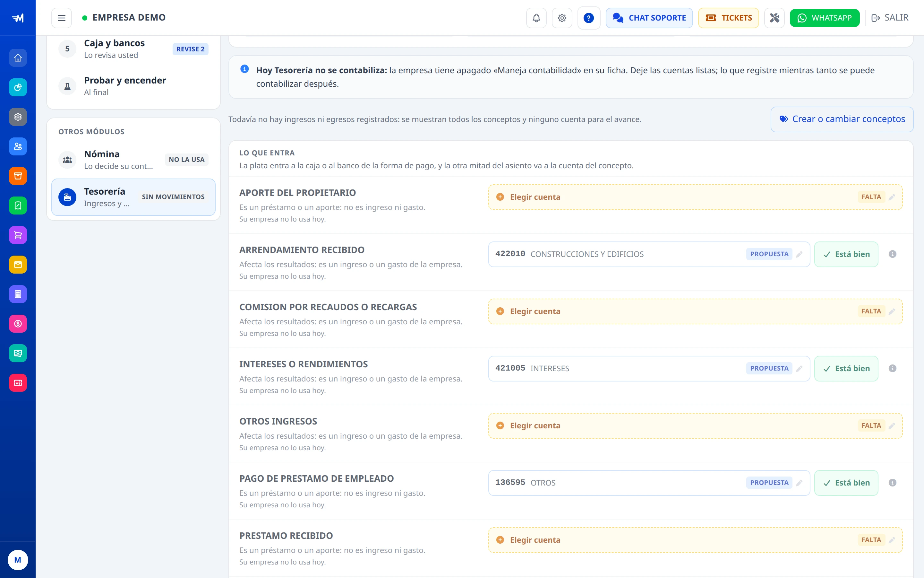Confirm Está bien for ARRENDAMIENTO RECIBIDO
This screenshot has height=578, width=924.
(x=846, y=254)
